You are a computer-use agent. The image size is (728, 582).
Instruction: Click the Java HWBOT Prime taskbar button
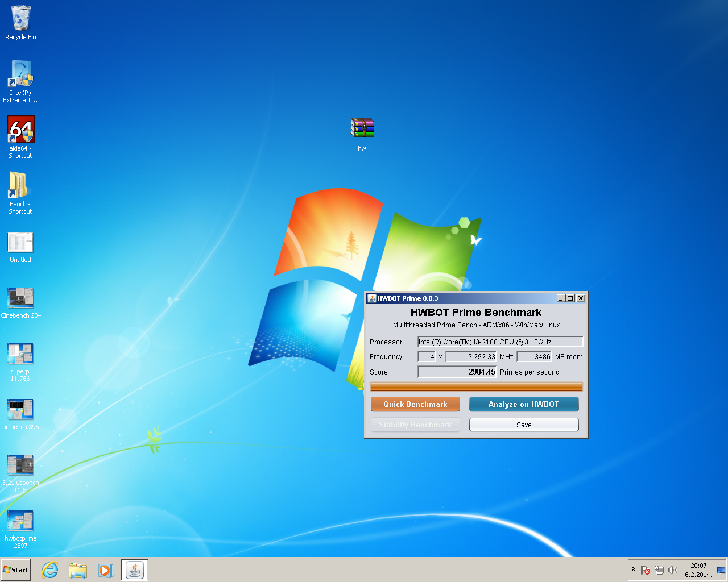[135, 570]
